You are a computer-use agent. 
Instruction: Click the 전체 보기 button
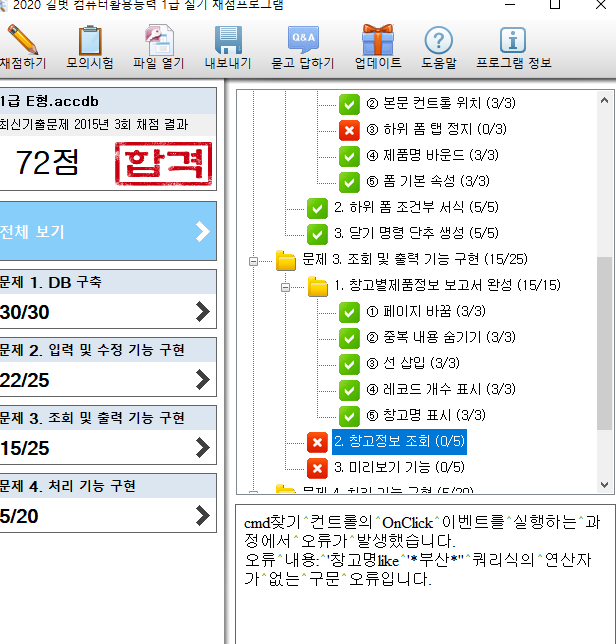pos(108,231)
